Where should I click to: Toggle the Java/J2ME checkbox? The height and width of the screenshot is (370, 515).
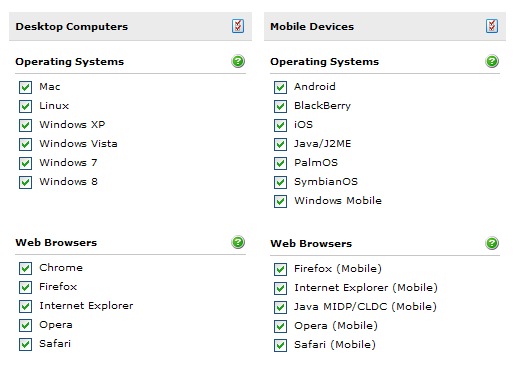(280, 144)
